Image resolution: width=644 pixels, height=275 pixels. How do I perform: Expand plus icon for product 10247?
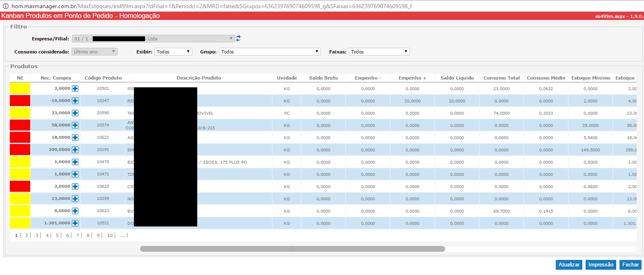click(x=75, y=101)
